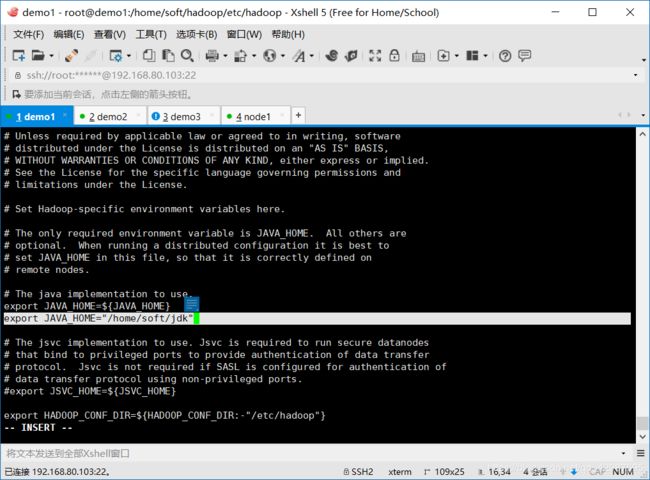Close the demo1 tab
The width and height of the screenshot is (650, 480).
point(65,115)
